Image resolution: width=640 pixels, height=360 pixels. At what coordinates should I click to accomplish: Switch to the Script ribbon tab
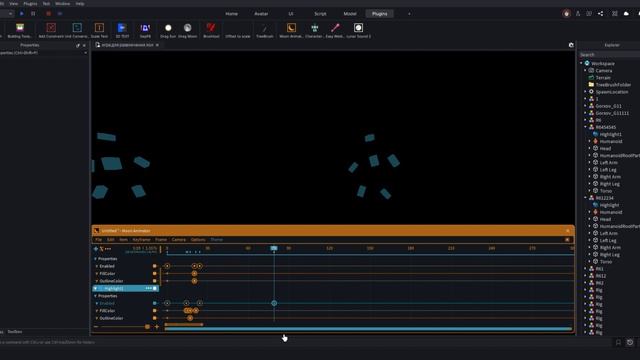coord(320,13)
